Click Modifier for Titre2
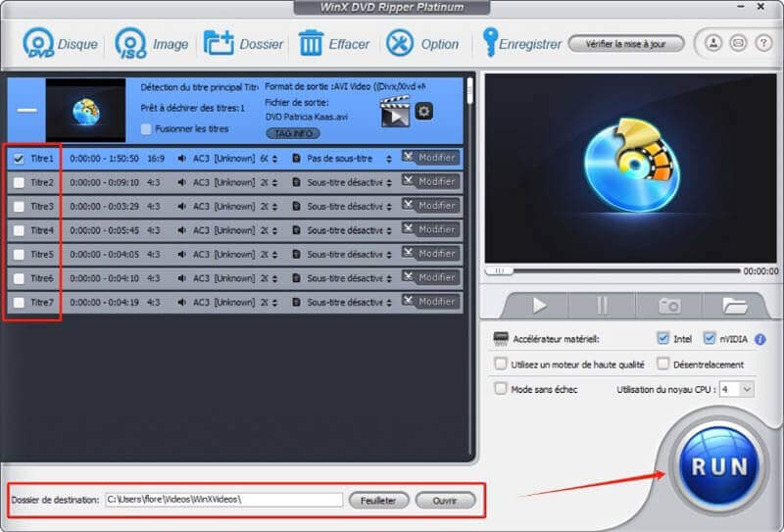Image resolution: width=784 pixels, height=532 pixels. tap(430, 181)
